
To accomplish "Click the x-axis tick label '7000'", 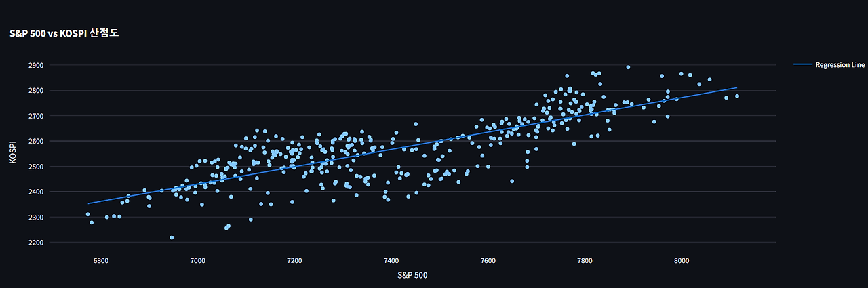I will pos(197,260).
